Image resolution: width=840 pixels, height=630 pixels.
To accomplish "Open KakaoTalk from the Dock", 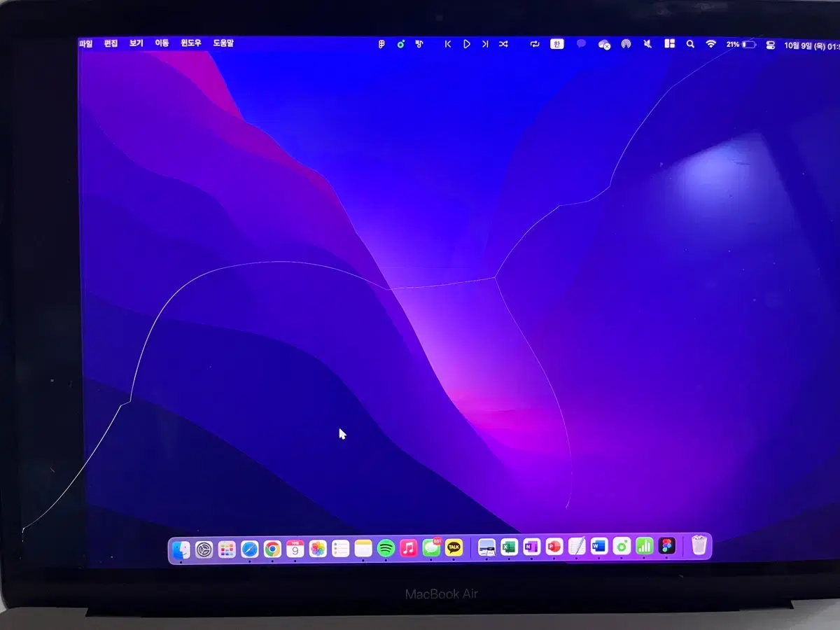I will pos(454,548).
